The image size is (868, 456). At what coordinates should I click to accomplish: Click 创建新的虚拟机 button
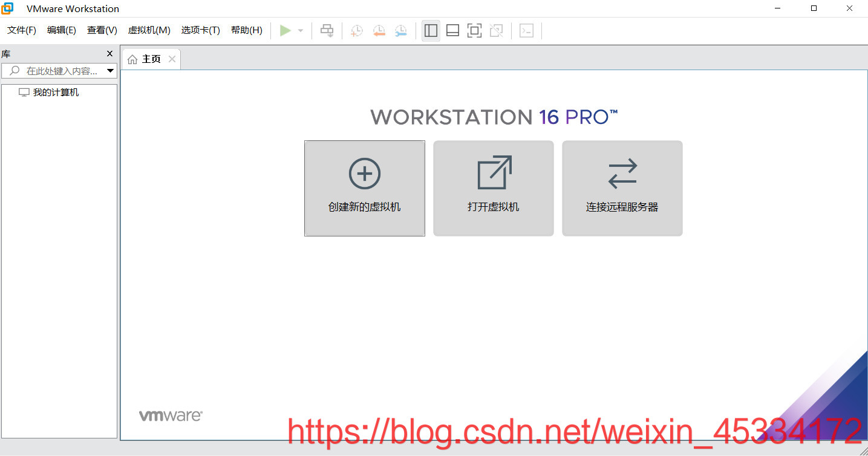click(365, 189)
